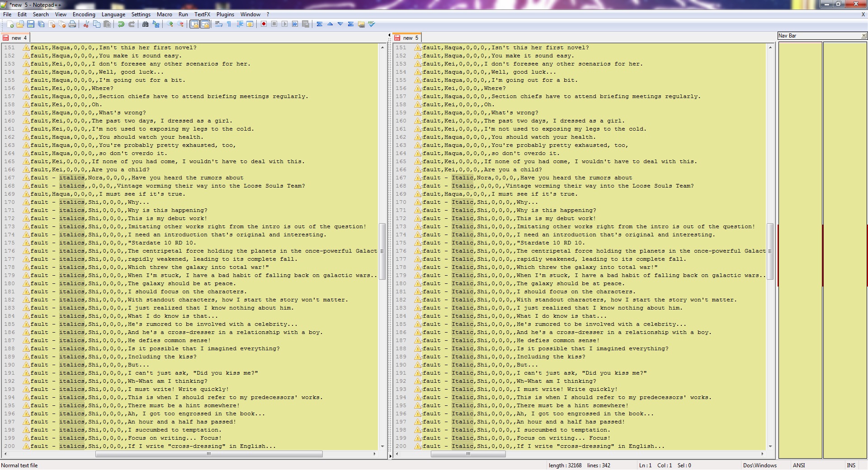Open the Macro menu
Viewport: 868px width, 470px height.
point(165,14)
